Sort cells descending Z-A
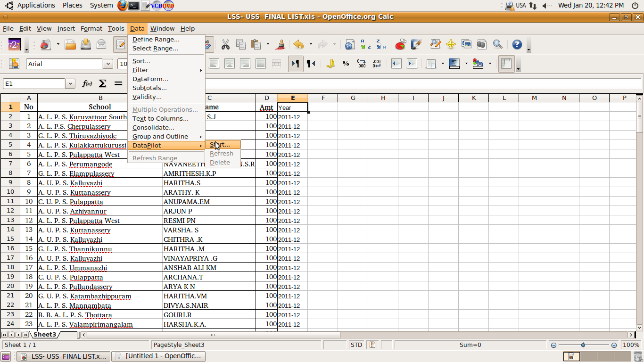The width and height of the screenshot is (644, 362). 380,44
